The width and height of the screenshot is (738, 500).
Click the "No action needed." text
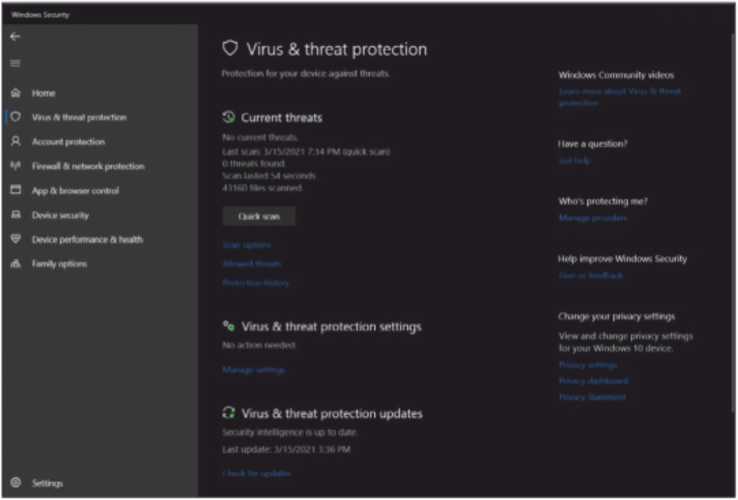coord(259,345)
